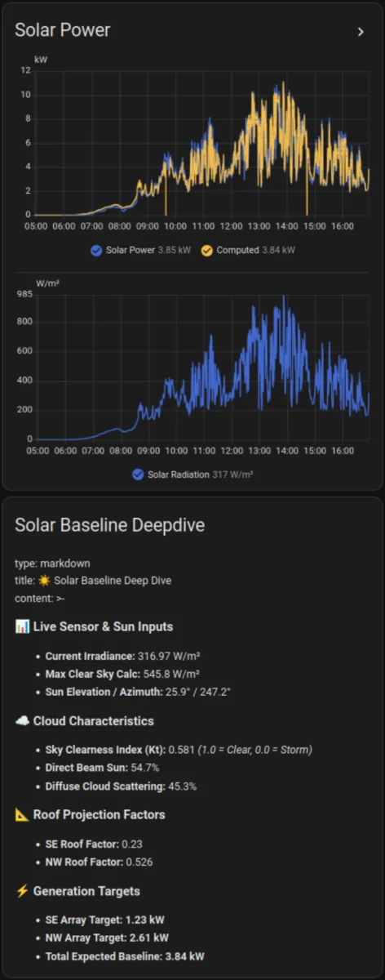Viewport: 385px width, 980px height.
Task: Click the NW Roof Factor 0.526 line
Action: click(99, 862)
